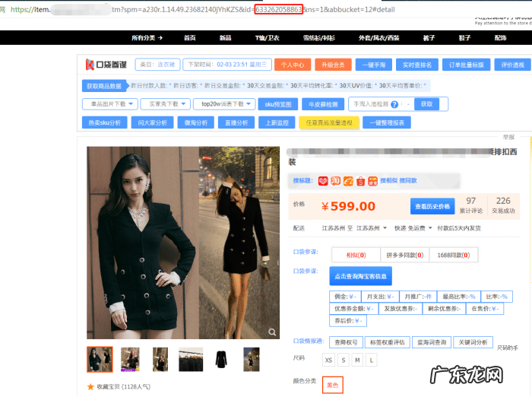The image size is (532, 397).
Task: Select the 黑色 color option
Action: 333,385
